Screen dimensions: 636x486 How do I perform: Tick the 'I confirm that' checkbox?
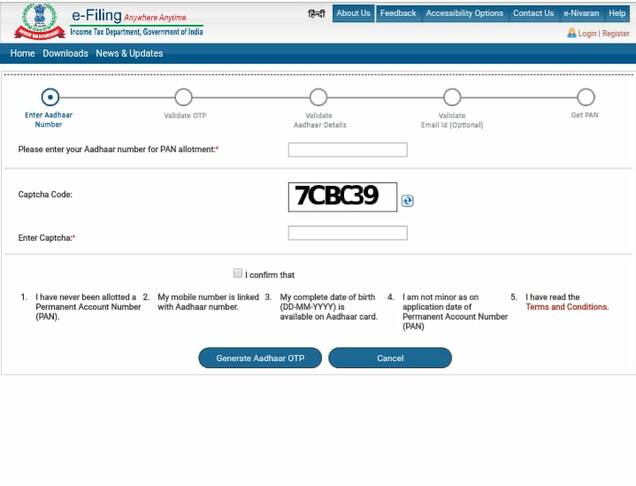(238, 273)
